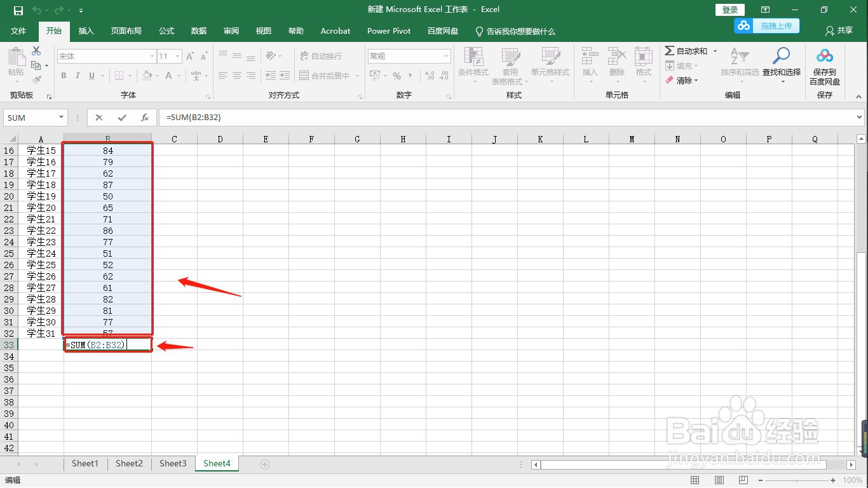The image size is (868, 488).
Task: Open the font name dropdown 宋体
Action: click(153, 57)
